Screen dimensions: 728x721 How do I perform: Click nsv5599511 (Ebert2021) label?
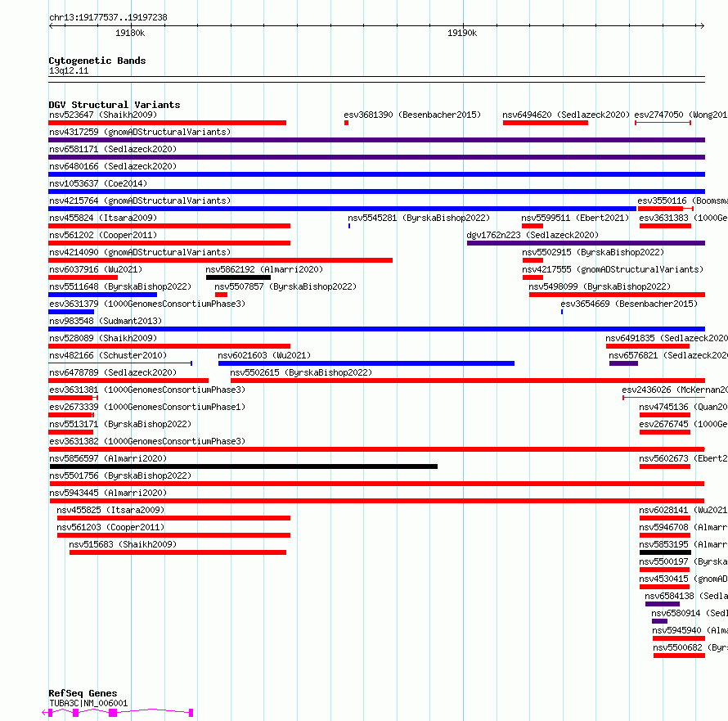[x=575, y=218]
